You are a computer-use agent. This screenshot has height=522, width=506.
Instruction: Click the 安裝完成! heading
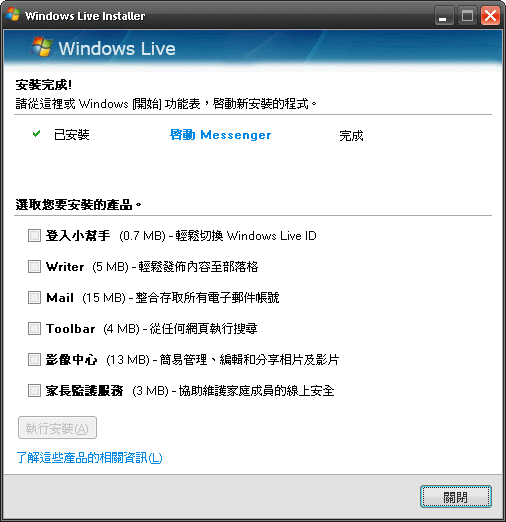[44, 85]
